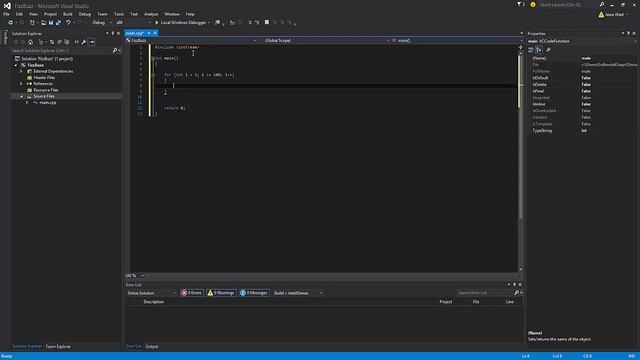Viewport: 640px width, 360px height.
Task: Sort the Error List by the Description column
Action: tap(154, 302)
